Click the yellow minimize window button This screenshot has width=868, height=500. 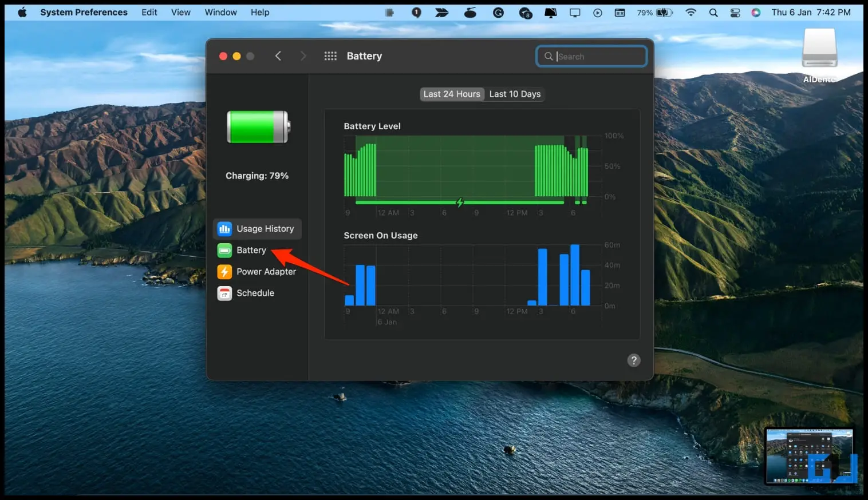click(x=236, y=56)
